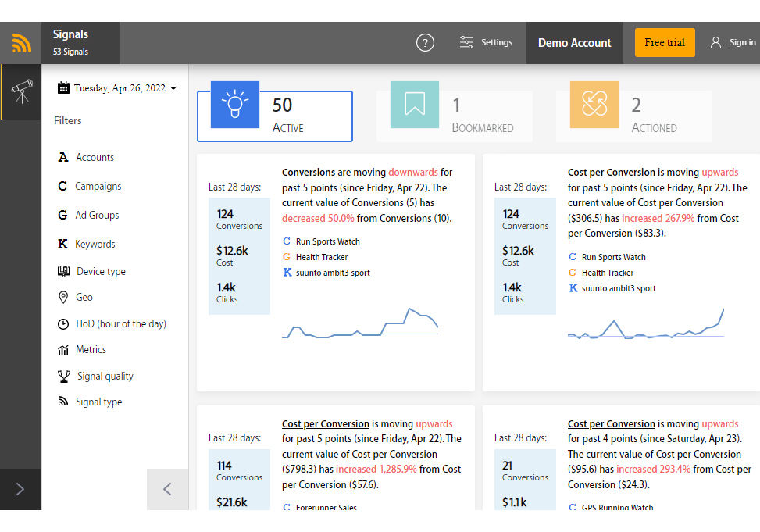Image resolution: width=760 pixels, height=532 pixels.
Task: Click the Conversions link in downwards card
Action: point(309,172)
